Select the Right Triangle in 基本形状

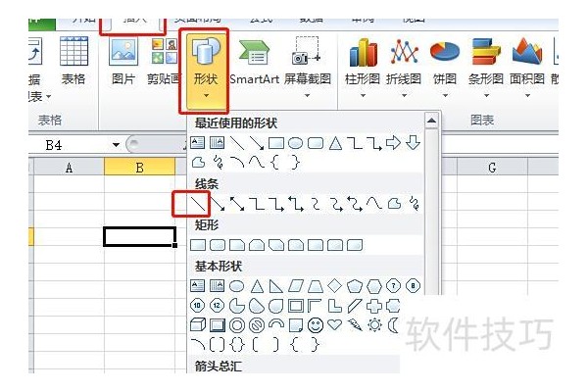point(276,286)
